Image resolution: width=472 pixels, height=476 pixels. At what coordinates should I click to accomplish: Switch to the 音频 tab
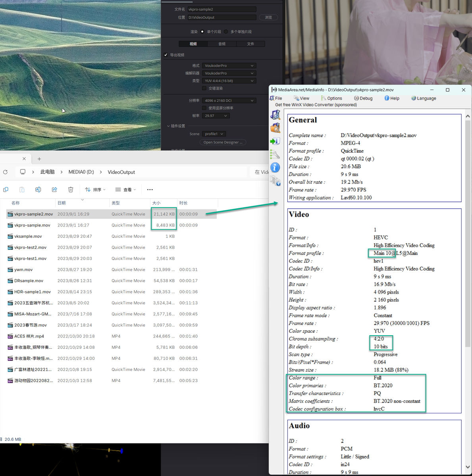click(x=222, y=44)
